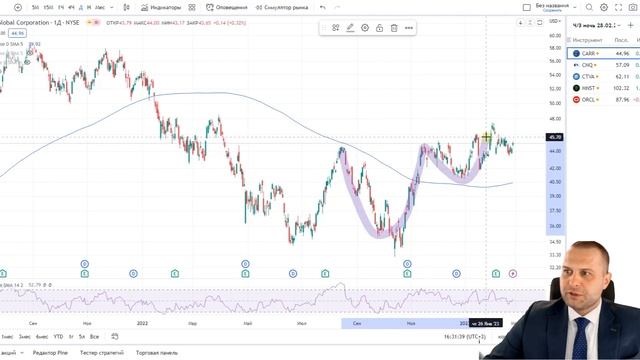Lock the selected drawing
The height and width of the screenshot is (360, 640).
pos(380,28)
